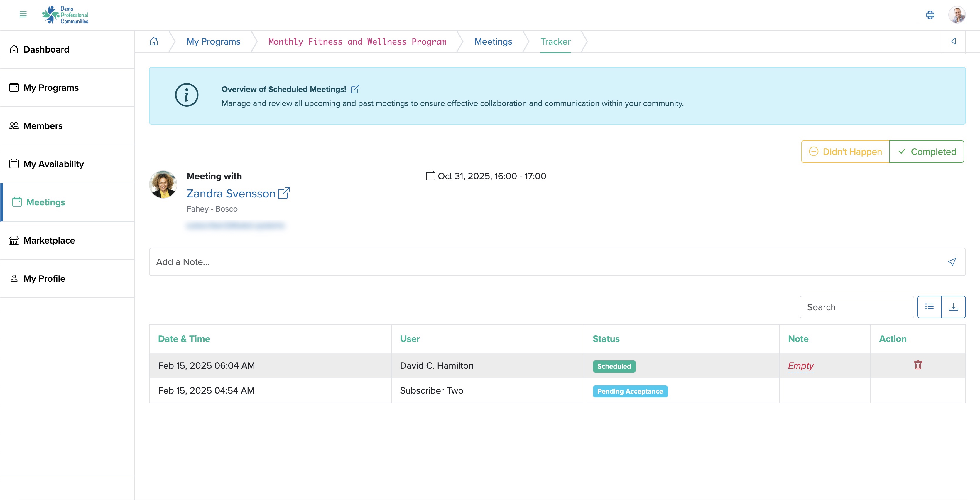The image size is (980, 500).
Task: Click the My Profile sidebar icon
Action: pos(13,278)
